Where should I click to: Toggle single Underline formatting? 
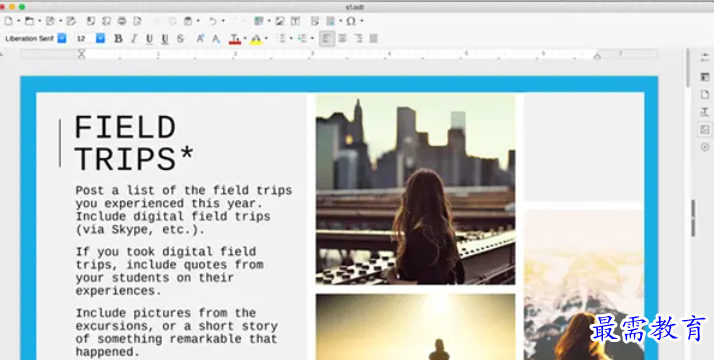(x=149, y=39)
